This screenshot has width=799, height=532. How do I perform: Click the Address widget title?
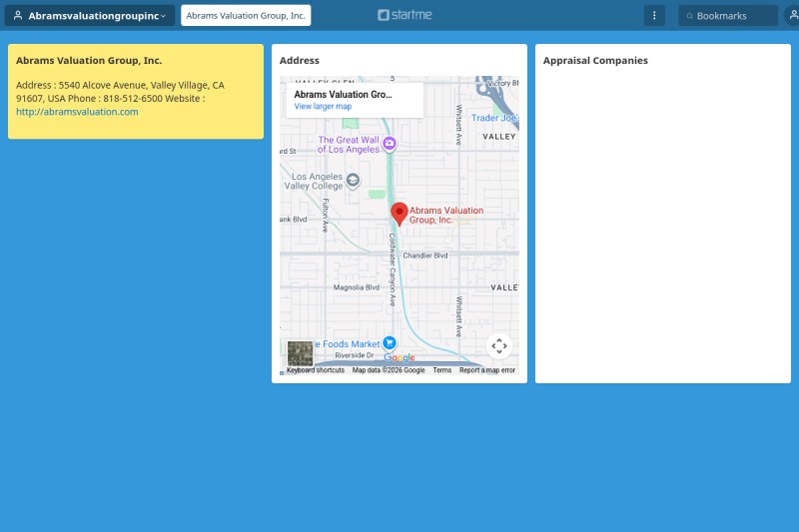[x=299, y=60]
